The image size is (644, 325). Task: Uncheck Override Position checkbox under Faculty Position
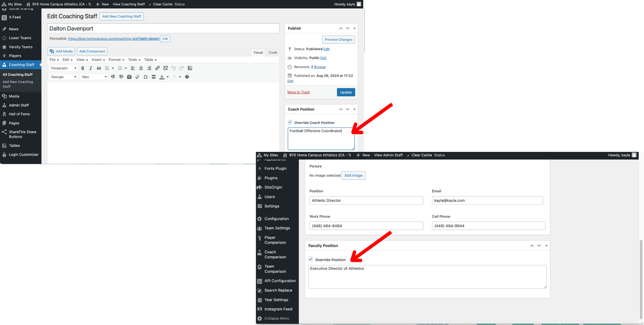coord(311,260)
